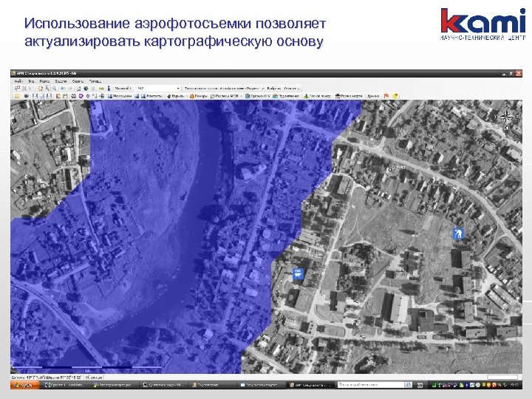Click the small point marker near road
The height and width of the screenshot is (399, 532).
click(x=390, y=169)
